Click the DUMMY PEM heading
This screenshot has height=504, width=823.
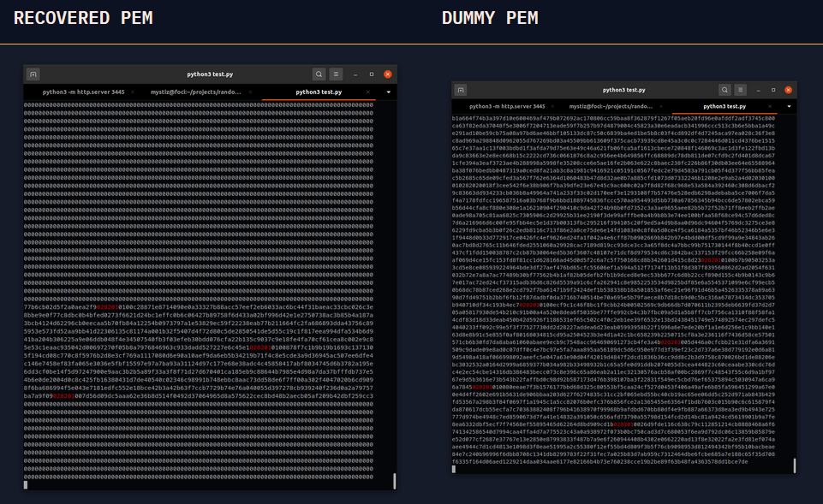pyautogui.click(x=490, y=18)
